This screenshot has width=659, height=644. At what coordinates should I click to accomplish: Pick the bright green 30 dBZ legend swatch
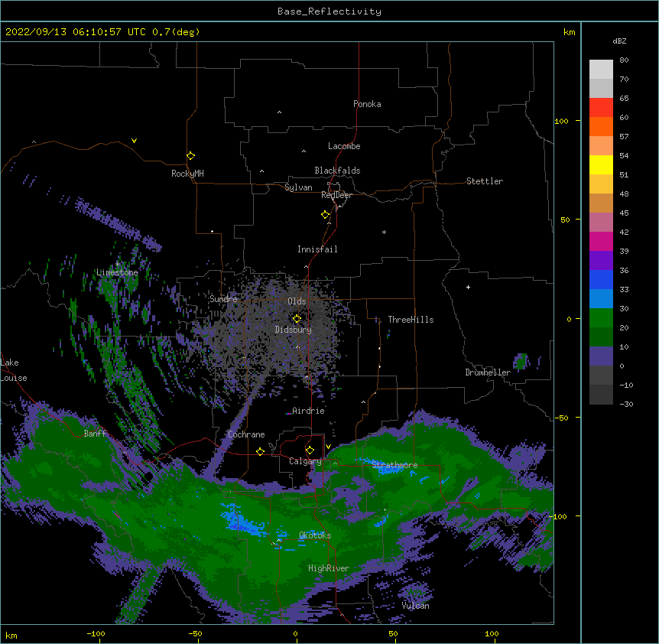click(601, 318)
